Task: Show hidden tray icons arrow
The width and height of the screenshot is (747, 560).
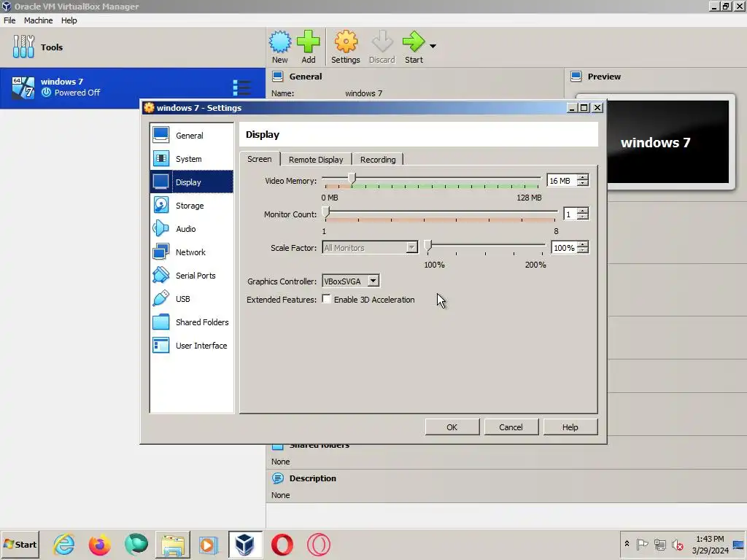Action: click(x=627, y=544)
